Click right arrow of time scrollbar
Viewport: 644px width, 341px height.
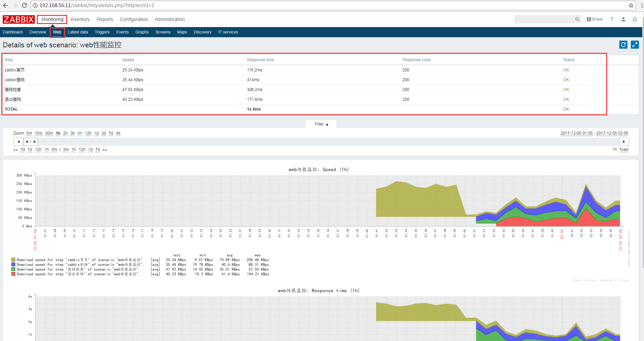click(x=624, y=142)
